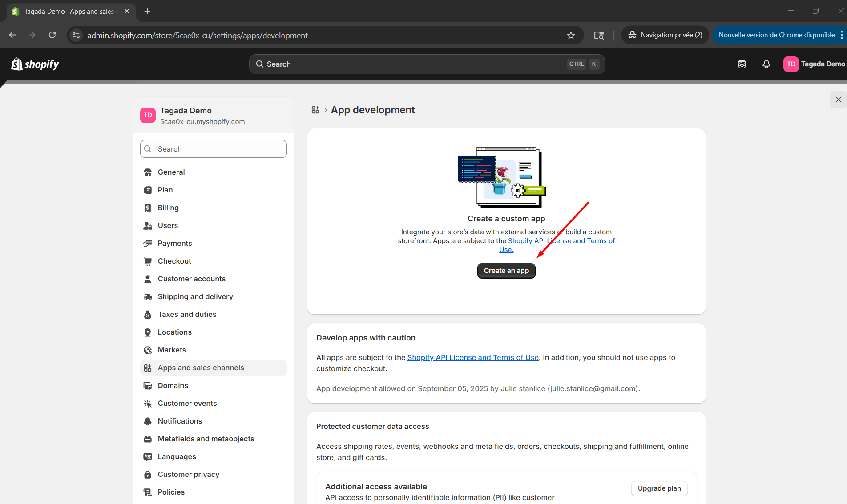Click the Languages icon
Image resolution: width=847 pixels, height=504 pixels.
pyautogui.click(x=148, y=457)
